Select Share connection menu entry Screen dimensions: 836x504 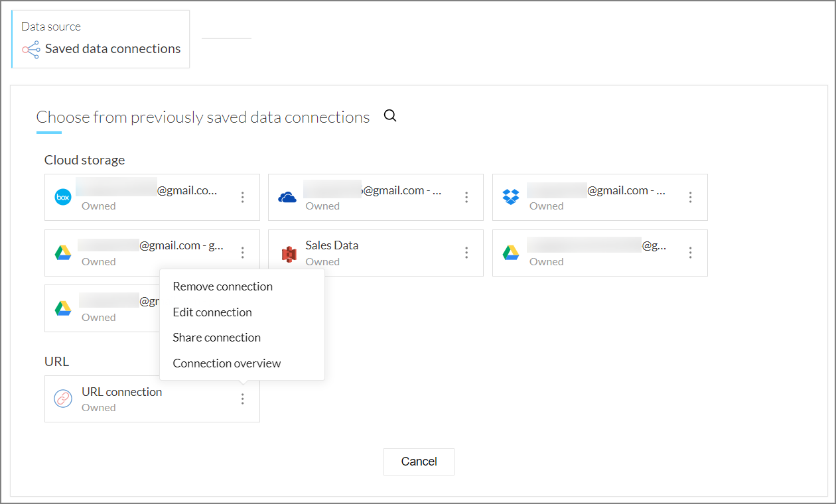tap(216, 338)
